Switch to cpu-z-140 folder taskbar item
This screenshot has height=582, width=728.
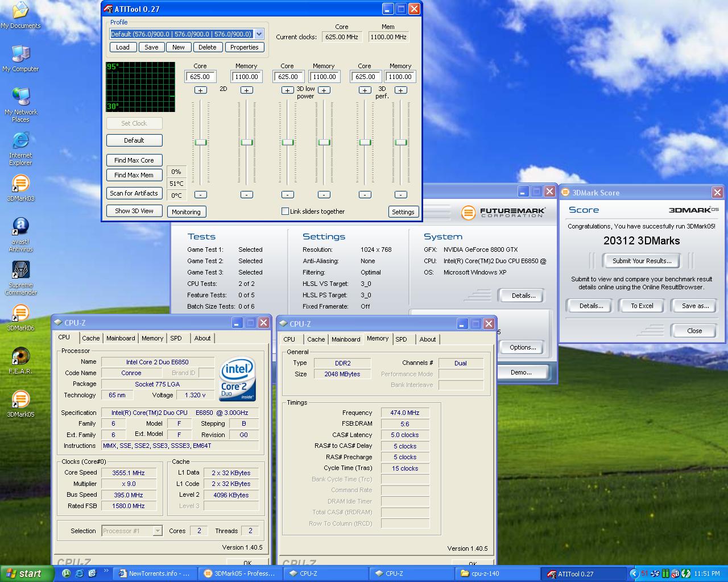(497, 573)
